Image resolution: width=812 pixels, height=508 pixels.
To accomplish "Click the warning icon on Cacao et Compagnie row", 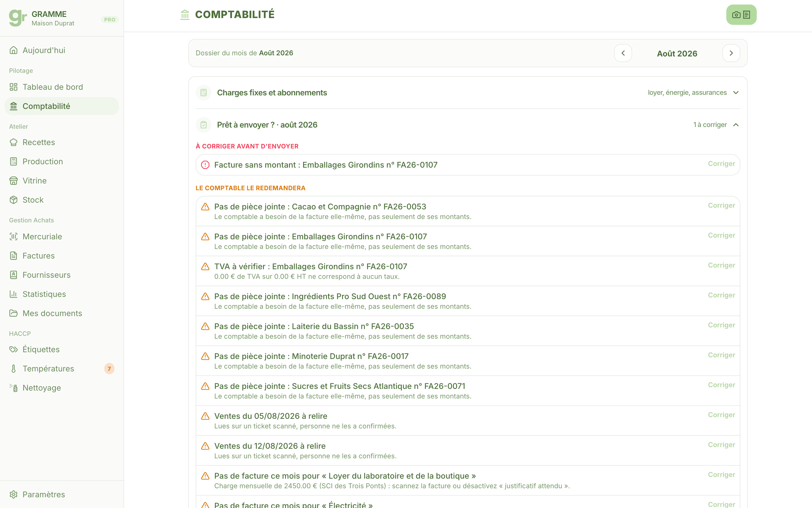I will 205,207.
